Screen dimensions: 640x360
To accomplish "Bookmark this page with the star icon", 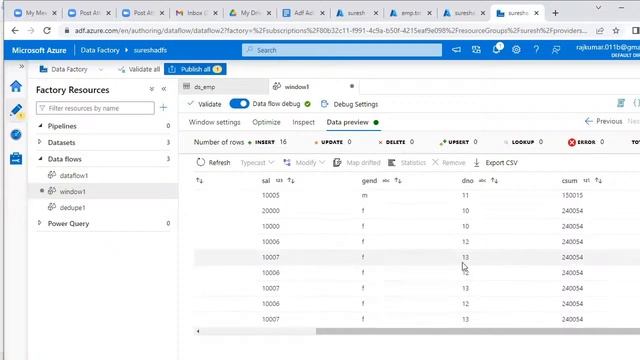I will pyautogui.click(x=616, y=31).
